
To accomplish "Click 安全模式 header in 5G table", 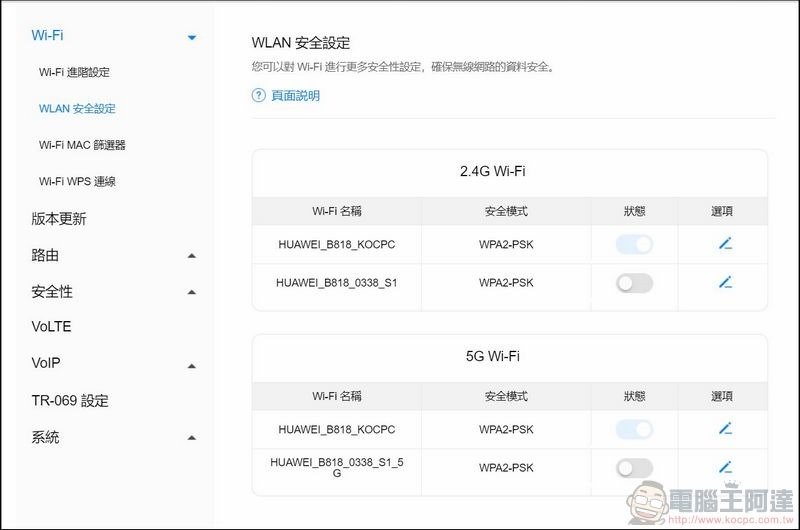I will 506,396.
